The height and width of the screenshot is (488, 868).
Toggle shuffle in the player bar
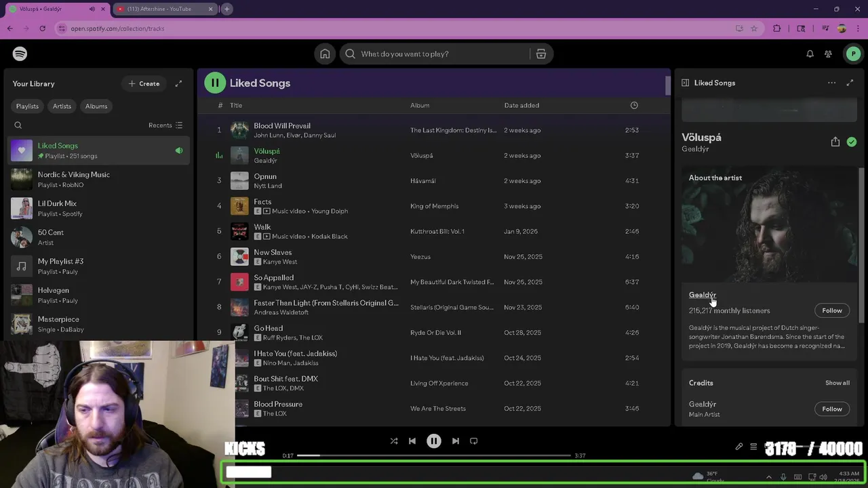pyautogui.click(x=394, y=441)
